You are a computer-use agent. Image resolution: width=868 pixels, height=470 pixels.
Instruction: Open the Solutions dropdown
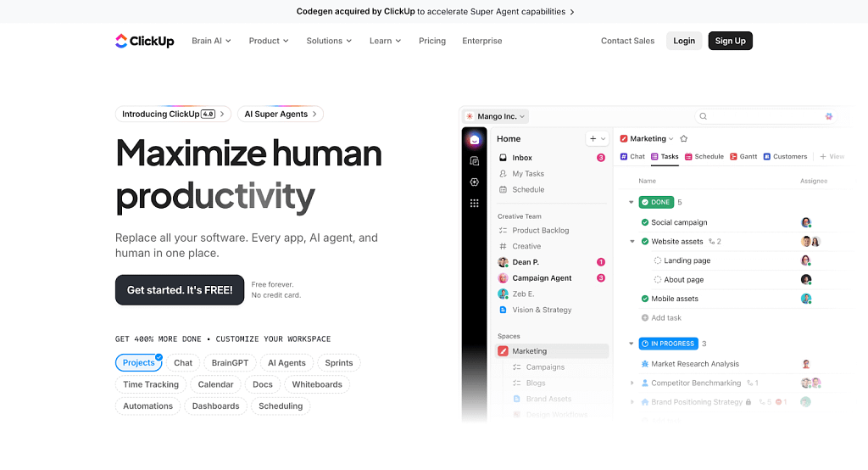[x=329, y=41]
